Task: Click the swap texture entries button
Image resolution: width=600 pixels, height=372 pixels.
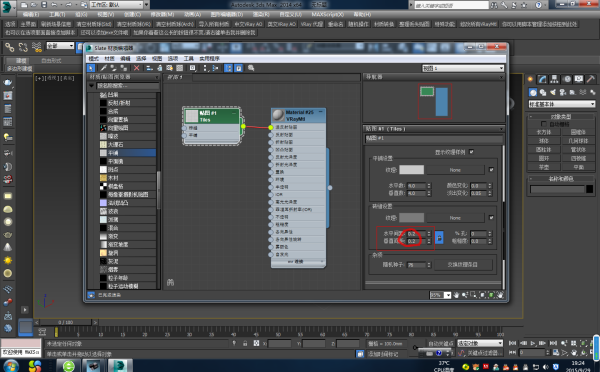Action: (x=462, y=264)
